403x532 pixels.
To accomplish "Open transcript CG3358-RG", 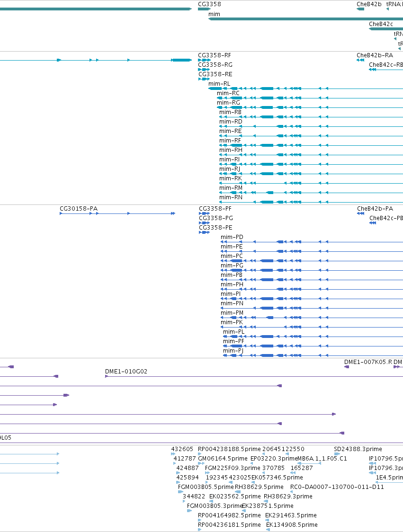I will [215, 65].
